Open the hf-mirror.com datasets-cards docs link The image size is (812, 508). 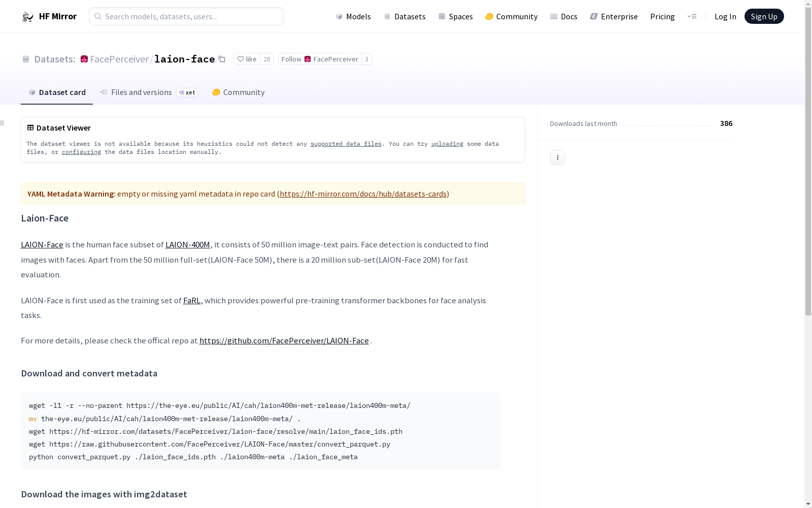(x=363, y=194)
